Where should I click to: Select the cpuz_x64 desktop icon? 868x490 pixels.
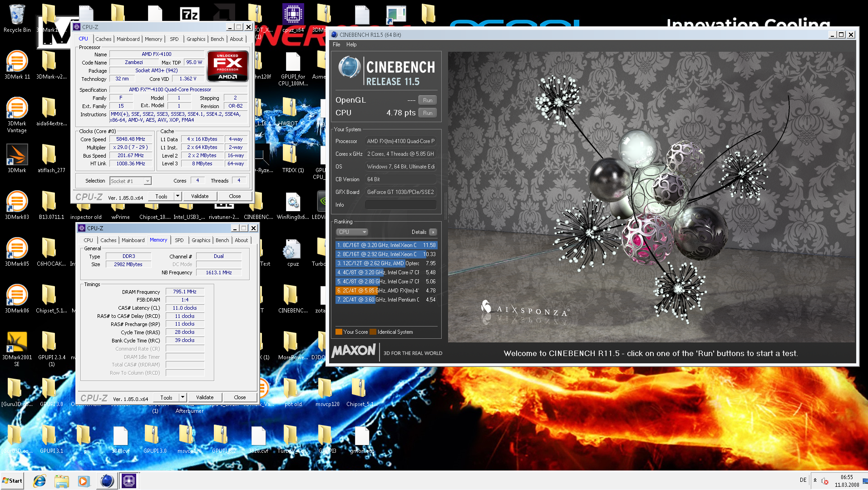(293, 18)
